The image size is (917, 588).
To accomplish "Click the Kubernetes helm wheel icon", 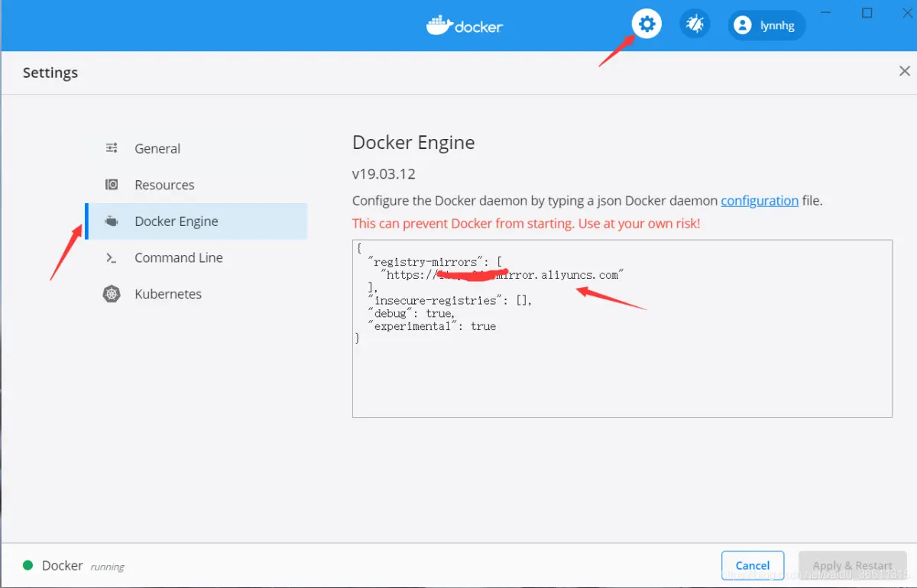I will (112, 294).
